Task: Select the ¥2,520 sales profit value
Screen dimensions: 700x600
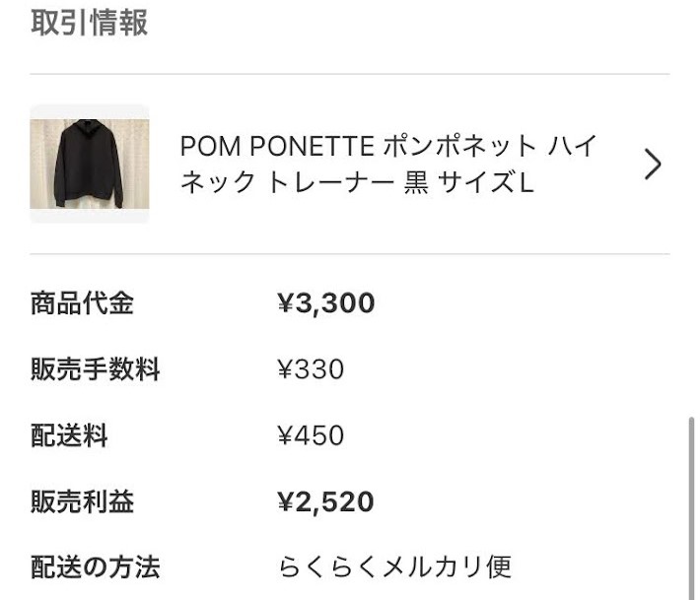Action: [x=325, y=501]
